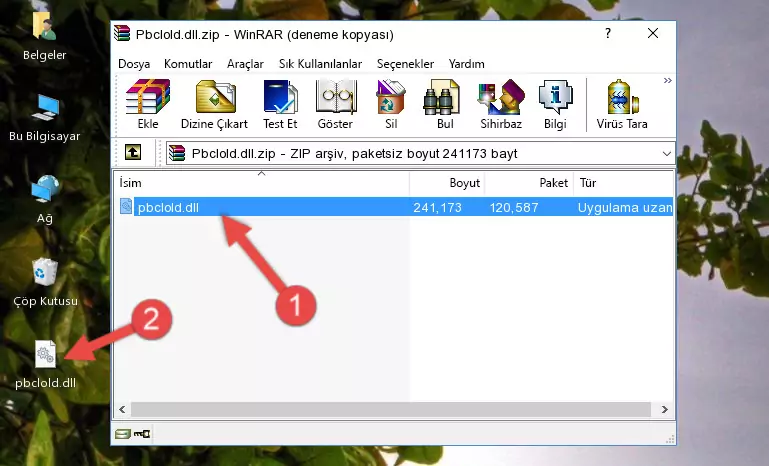Click the Uygulama uzan type cell

pos(625,207)
